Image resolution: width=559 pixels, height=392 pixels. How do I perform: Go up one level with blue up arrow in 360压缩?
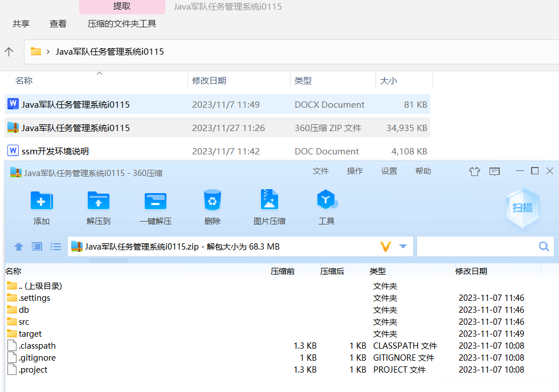19,247
